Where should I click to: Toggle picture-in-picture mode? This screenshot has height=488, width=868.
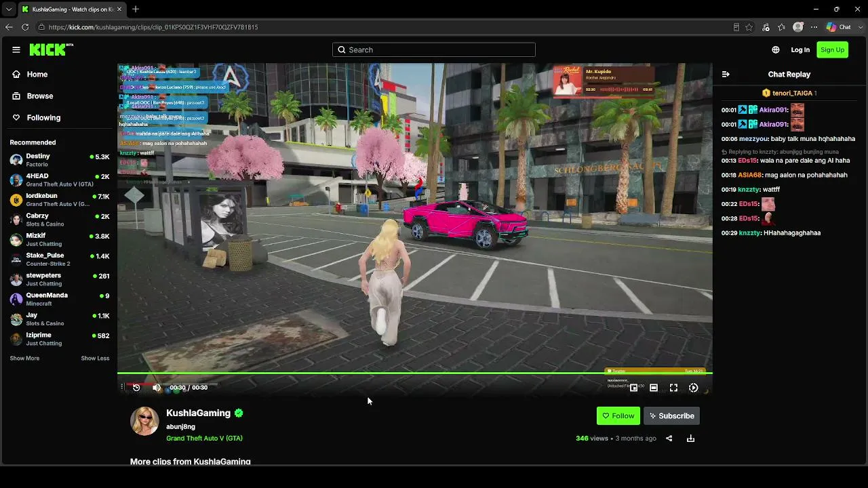(x=633, y=388)
